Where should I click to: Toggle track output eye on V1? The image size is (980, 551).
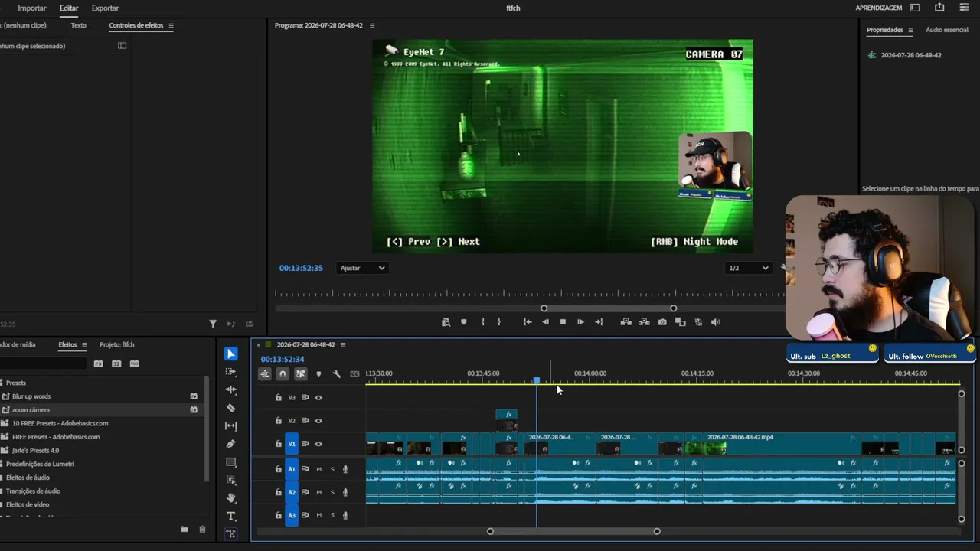(318, 444)
